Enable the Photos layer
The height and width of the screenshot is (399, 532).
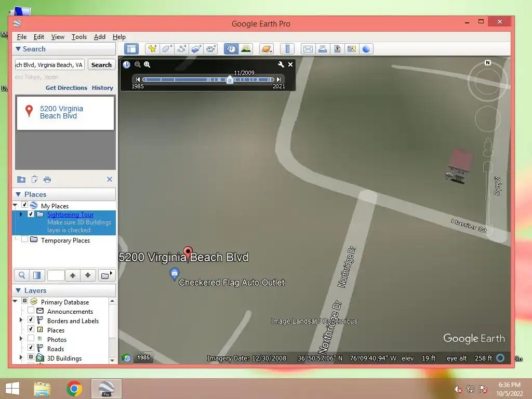[x=31, y=338]
